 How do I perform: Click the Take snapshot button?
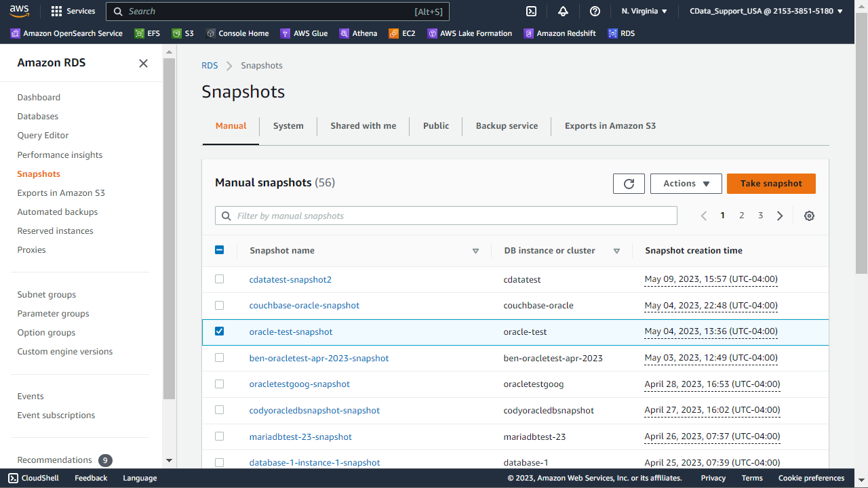(x=771, y=184)
